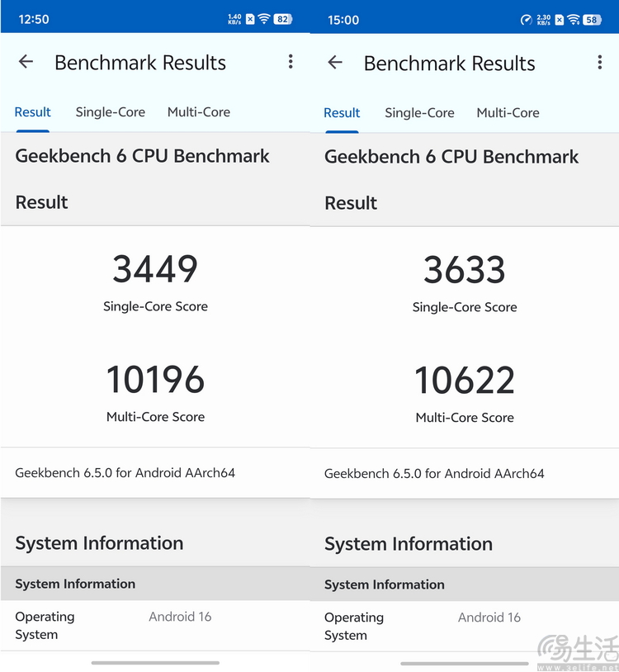Tap the 10622 Multi-Core Score
The height and width of the screenshot is (672, 619).
pos(465,381)
